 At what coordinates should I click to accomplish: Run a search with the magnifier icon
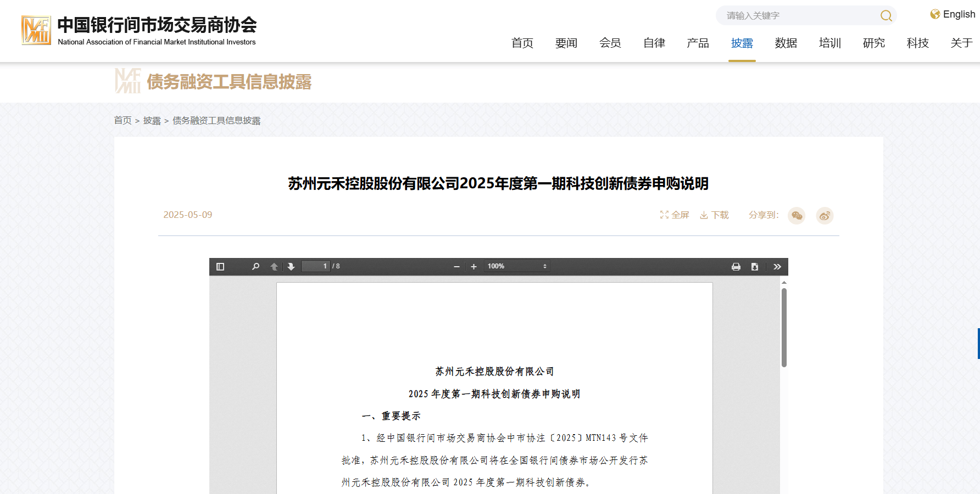[886, 16]
